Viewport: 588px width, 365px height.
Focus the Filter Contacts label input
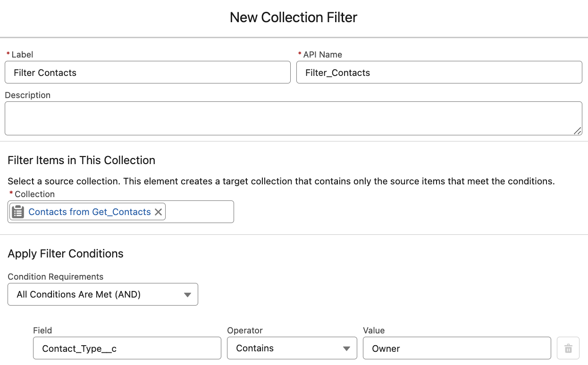point(147,73)
